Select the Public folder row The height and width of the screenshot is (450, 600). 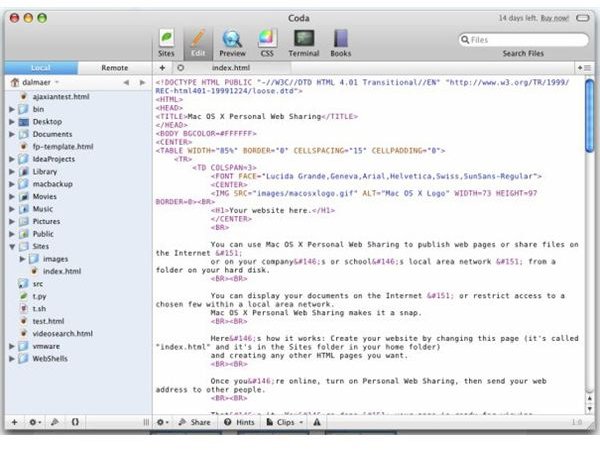tap(78, 234)
